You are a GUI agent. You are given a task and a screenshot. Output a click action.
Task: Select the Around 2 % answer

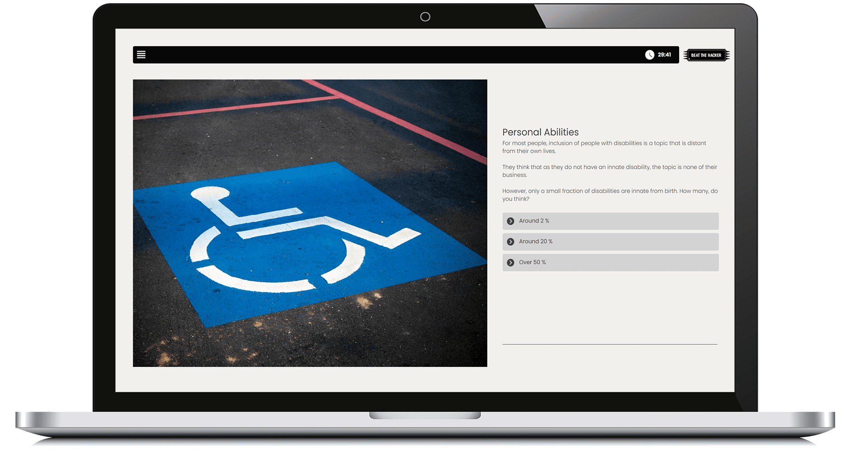(610, 221)
